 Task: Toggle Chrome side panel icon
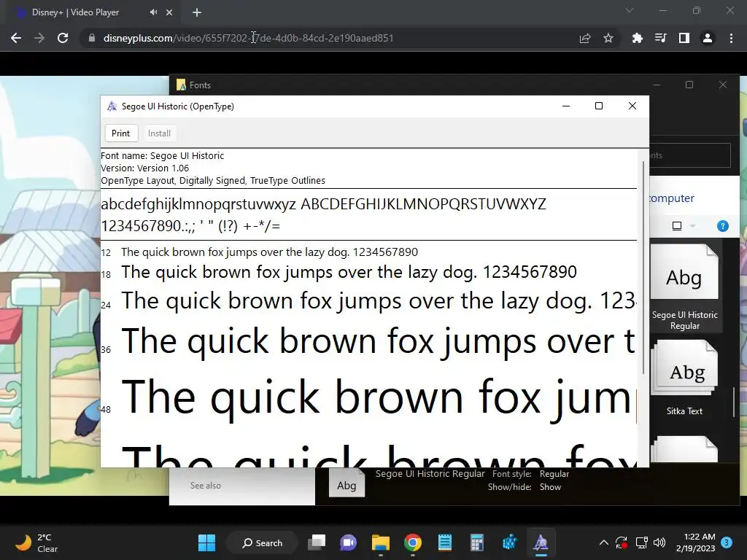(684, 38)
